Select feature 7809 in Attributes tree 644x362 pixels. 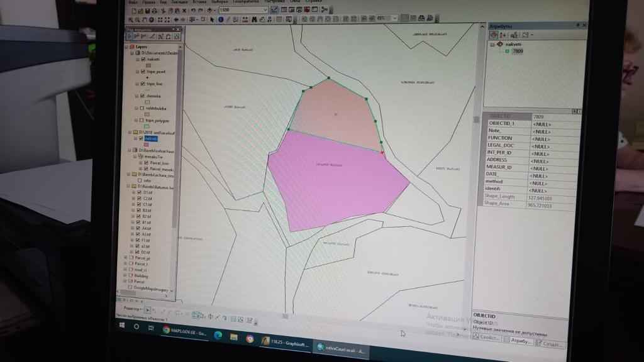(518, 52)
